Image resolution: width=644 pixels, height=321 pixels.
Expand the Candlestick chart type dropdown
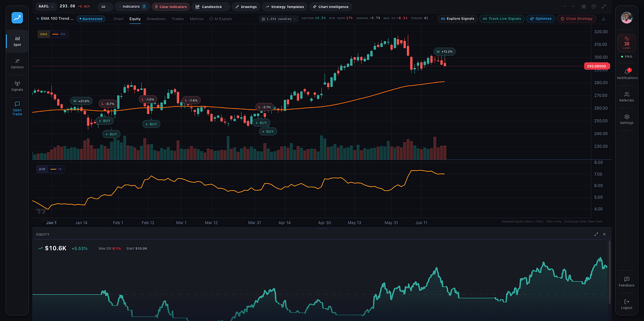click(210, 7)
